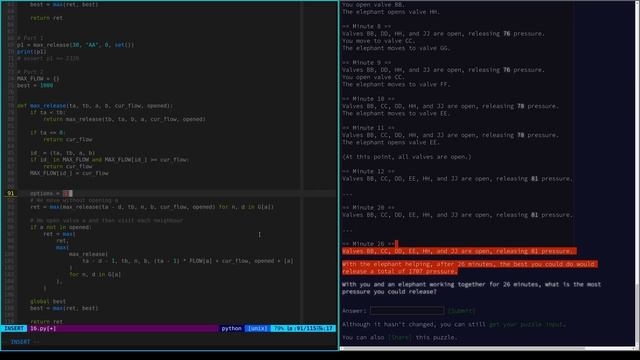Screen dimensions: 640x360
Task: Click the line and column position indicator
Action: point(303,328)
